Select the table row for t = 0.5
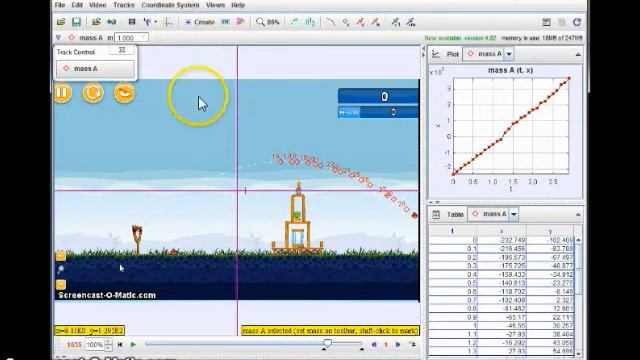 tap(501, 283)
